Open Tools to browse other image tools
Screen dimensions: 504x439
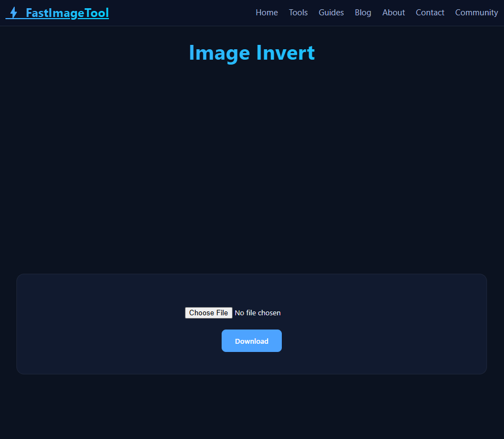click(298, 12)
